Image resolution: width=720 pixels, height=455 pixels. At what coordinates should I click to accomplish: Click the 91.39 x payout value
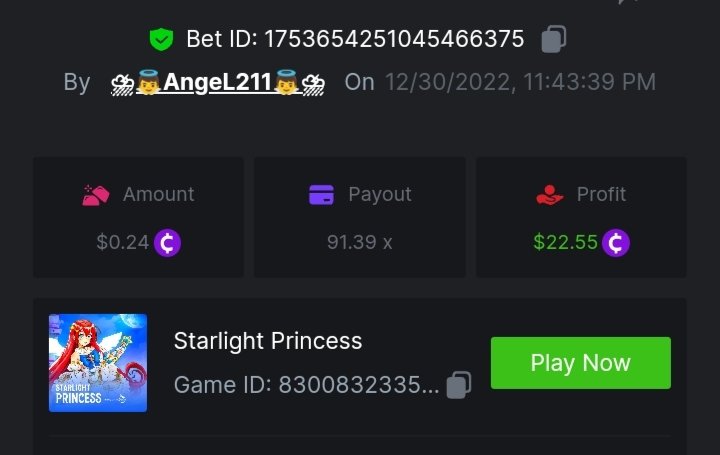[360, 242]
